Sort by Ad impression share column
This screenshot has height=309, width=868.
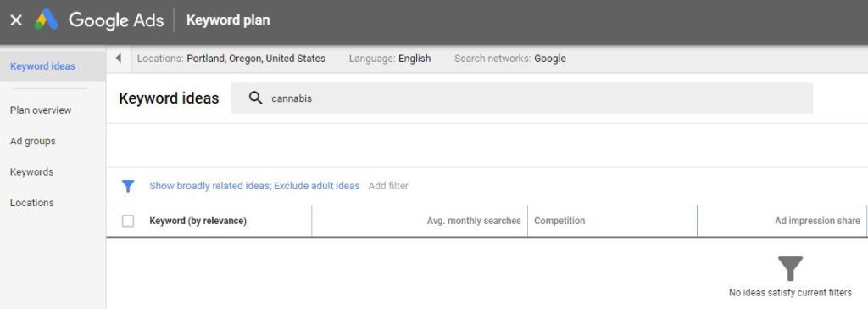817,221
